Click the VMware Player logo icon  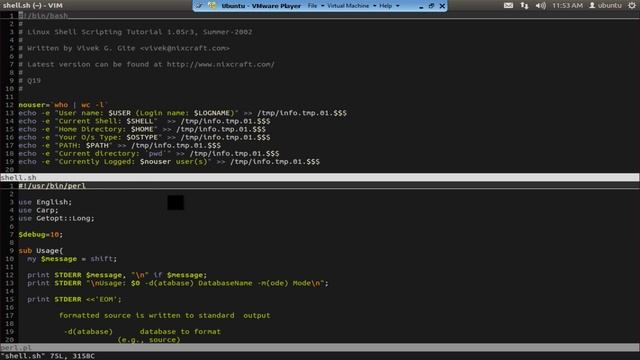pos(212,6)
